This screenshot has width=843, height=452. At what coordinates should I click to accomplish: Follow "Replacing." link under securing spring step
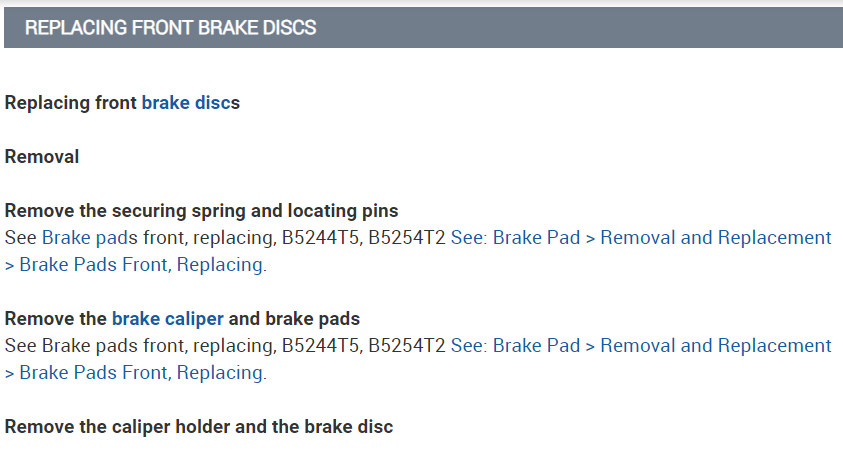pos(222,265)
